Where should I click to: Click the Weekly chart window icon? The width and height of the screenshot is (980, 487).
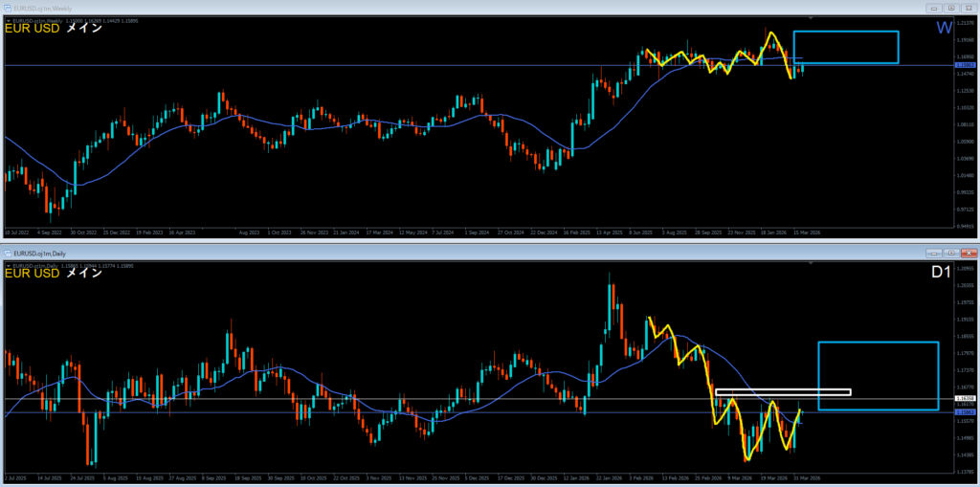pos(7,7)
